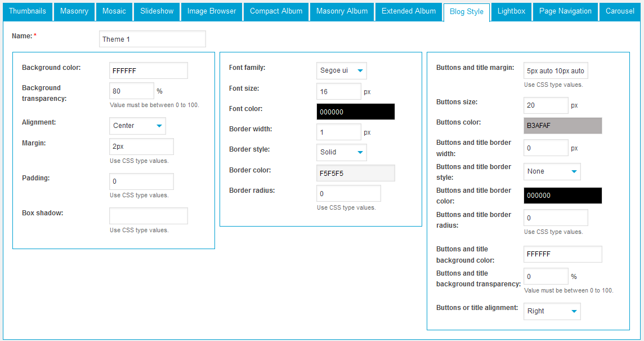644x341 pixels.
Task: Click the Box shadow input field
Action: click(148, 216)
